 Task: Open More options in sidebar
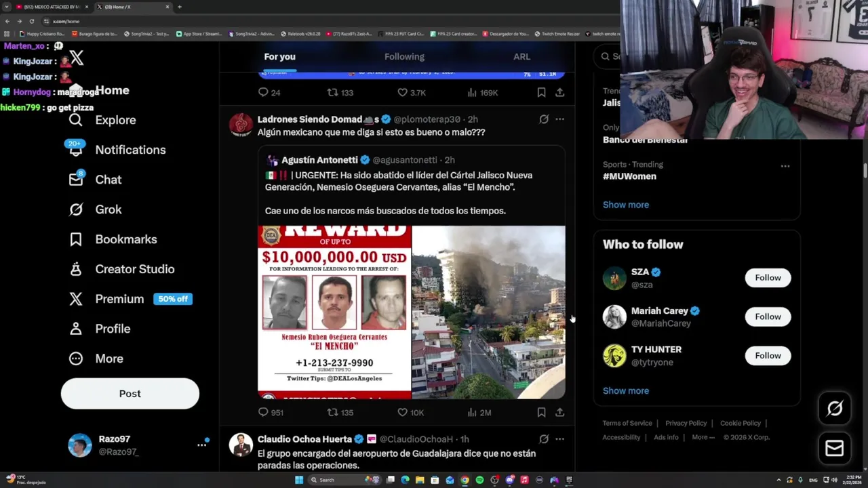point(96,359)
